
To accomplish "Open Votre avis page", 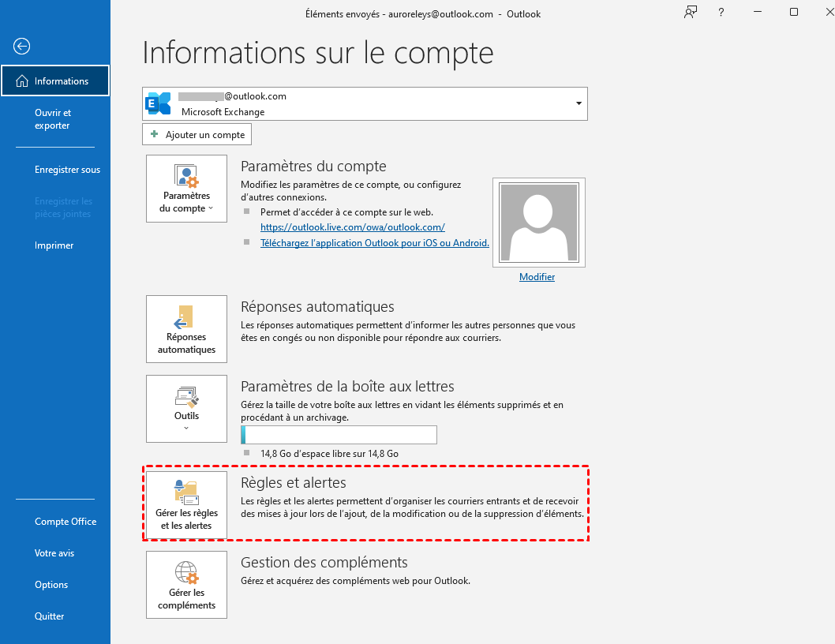I will pos(54,553).
